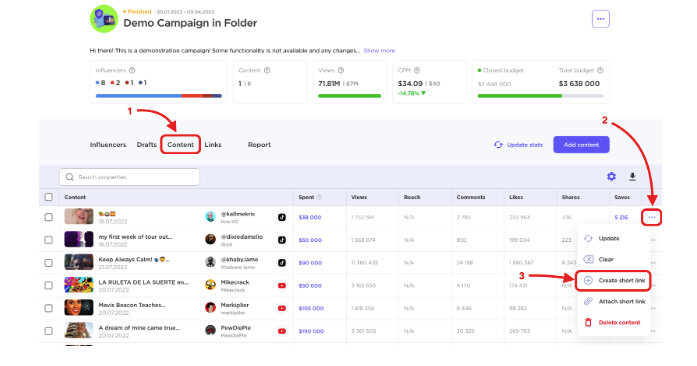Open the $50 000 spent link for @dixiedamelio
The height and width of the screenshot is (366, 697).
[x=310, y=240]
